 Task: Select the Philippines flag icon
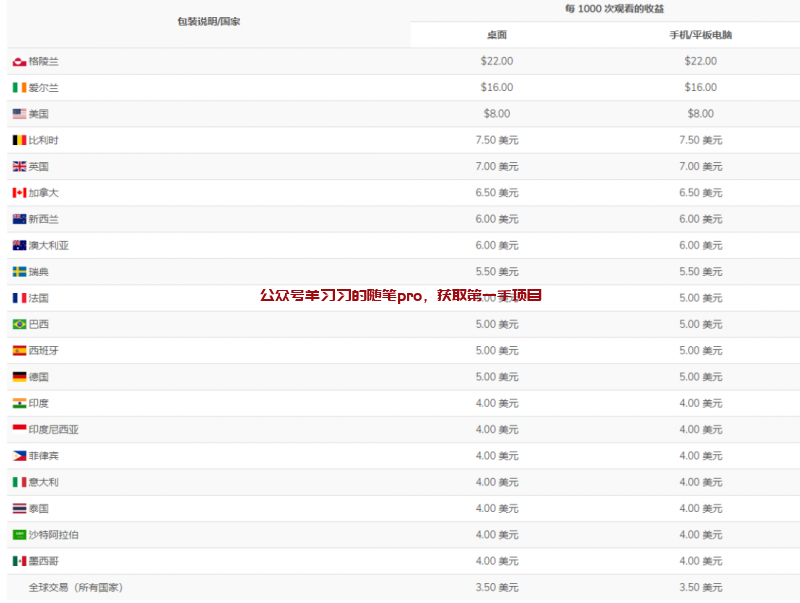coord(19,456)
